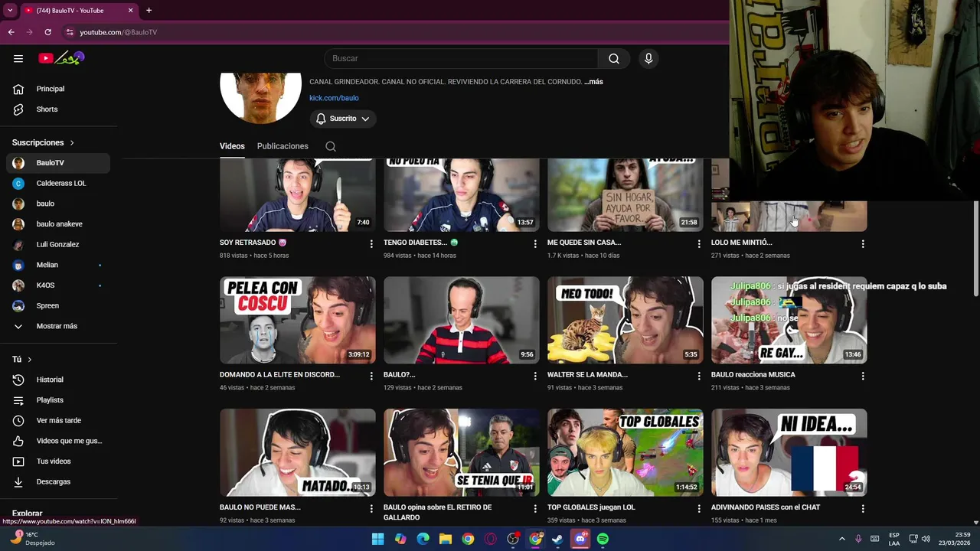Select BauloTV subscription in sidebar
The width and height of the screenshot is (980, 551).
tap(58, 163)
